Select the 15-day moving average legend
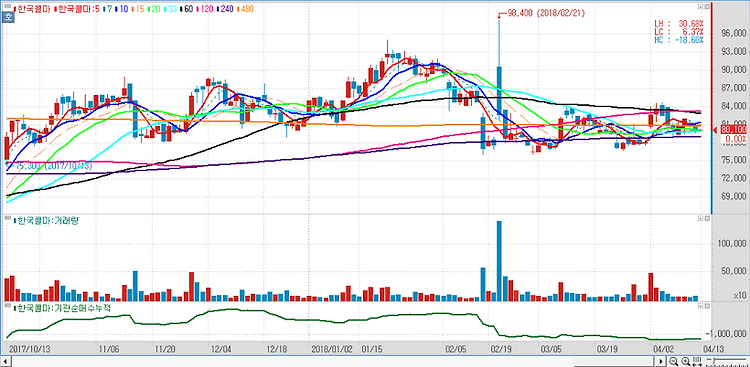 [x=137, y=9]
